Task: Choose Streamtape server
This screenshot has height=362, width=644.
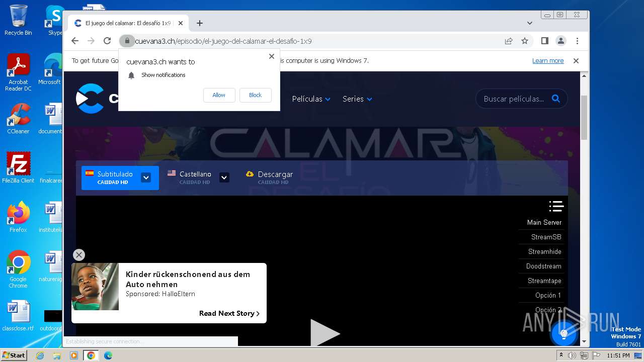Action: tap(544, 281)
